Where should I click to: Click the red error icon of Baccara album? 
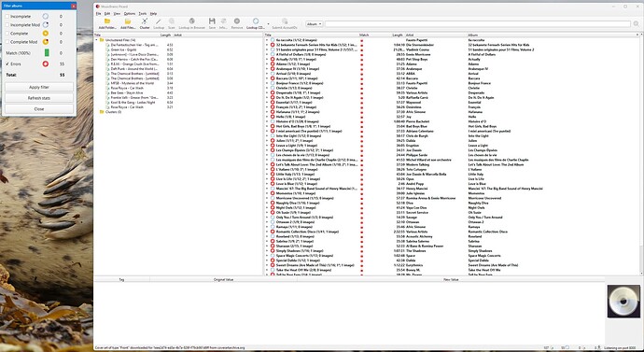pos(273,78)
